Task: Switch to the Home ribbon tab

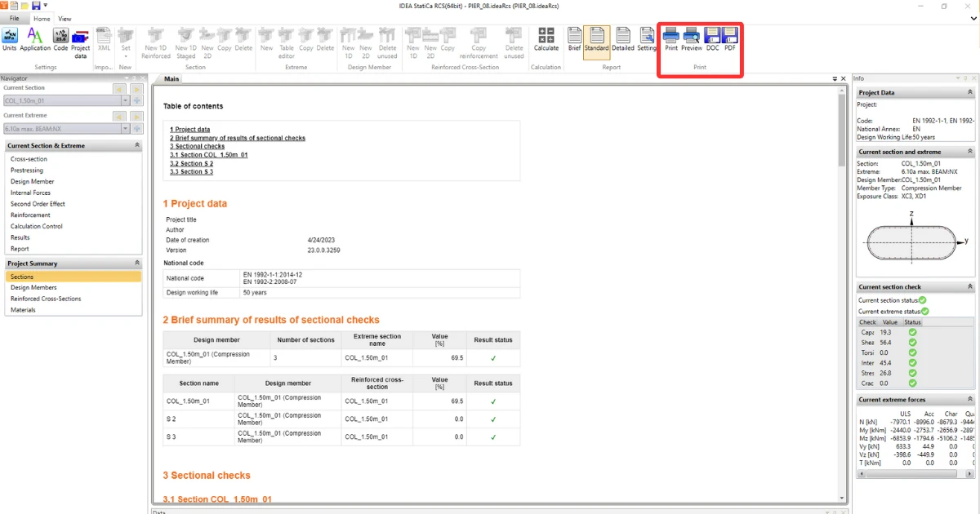Action: pyautogui.click(x=42, y=18)
